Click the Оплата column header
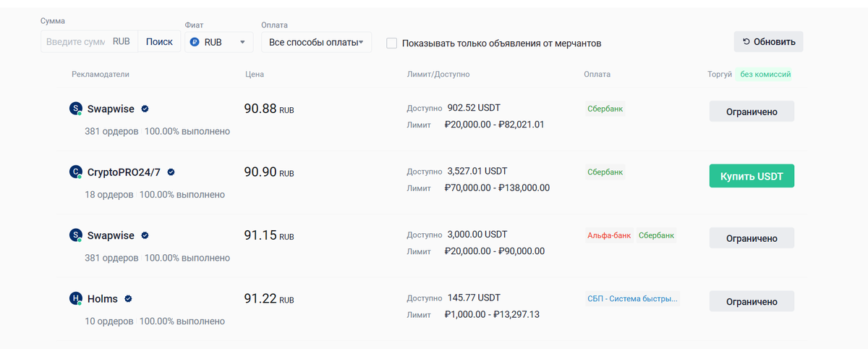The height and width of the screenshot is (349, 868). coord(597,74)
